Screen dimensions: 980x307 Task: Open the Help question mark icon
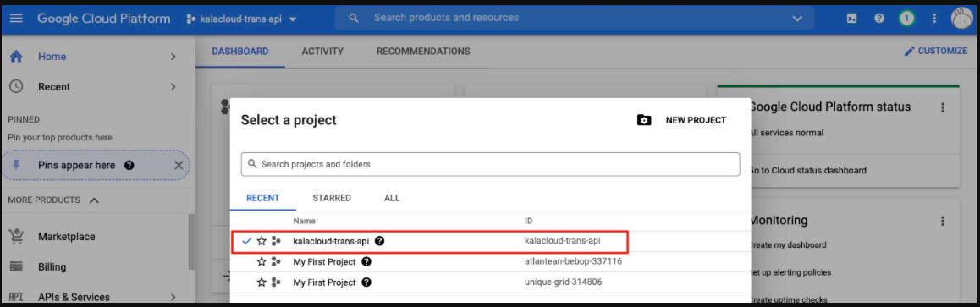[878, 19]
